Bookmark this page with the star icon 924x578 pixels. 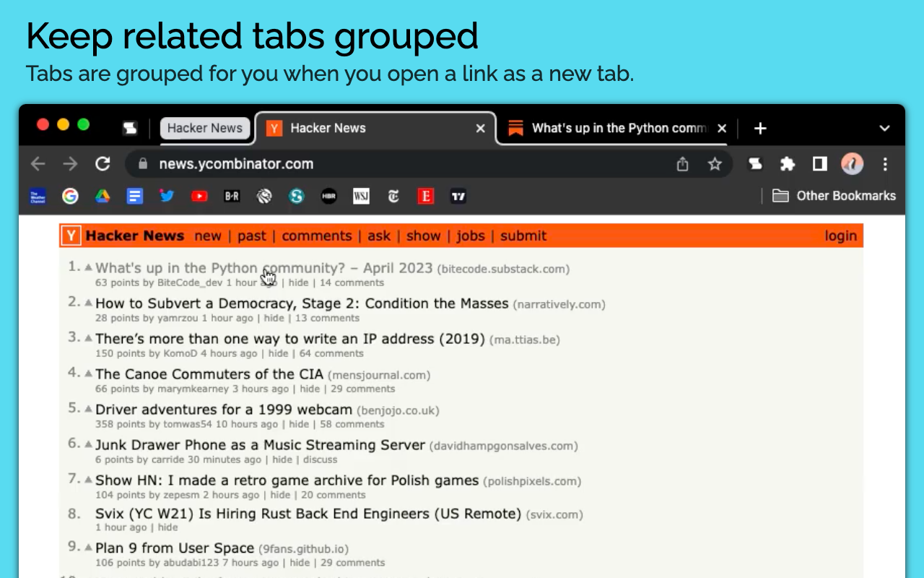click(x=715, y=164)
